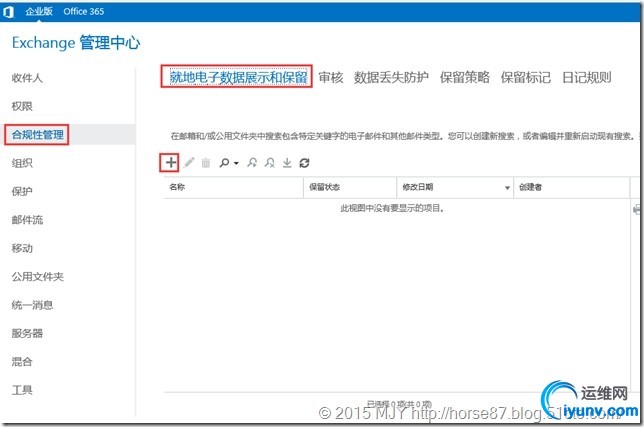The height and width of the screenshot is (427, 644).
Task: Switch to the 日记规则 tab
Action: click(x=586, y=77)
